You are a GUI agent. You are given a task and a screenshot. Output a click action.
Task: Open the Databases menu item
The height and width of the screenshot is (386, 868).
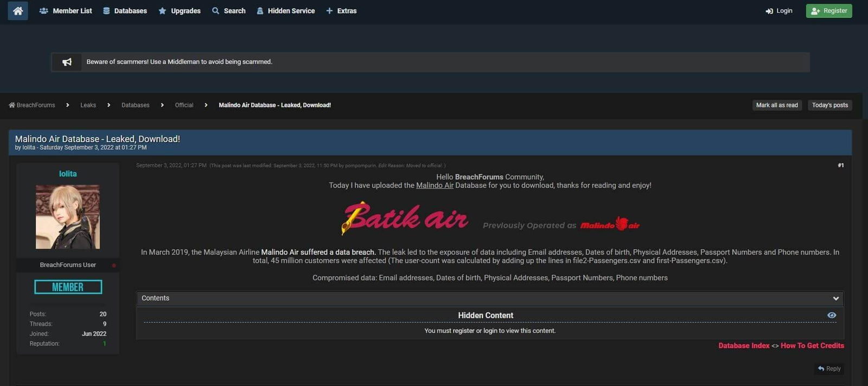click(125, 11)
